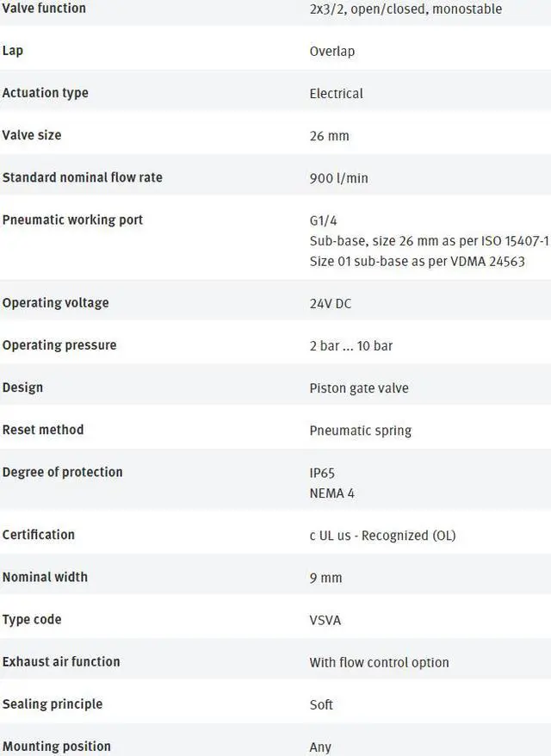Select 'c UL us - Recognized (OL)' certification
Screen dimensions: 551x756
click(382, 535)
